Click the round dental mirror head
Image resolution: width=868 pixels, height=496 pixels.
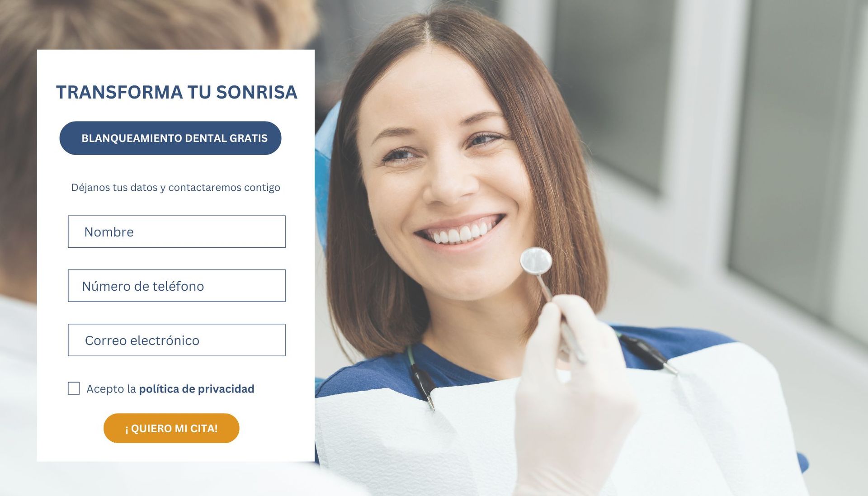point(536,261)
